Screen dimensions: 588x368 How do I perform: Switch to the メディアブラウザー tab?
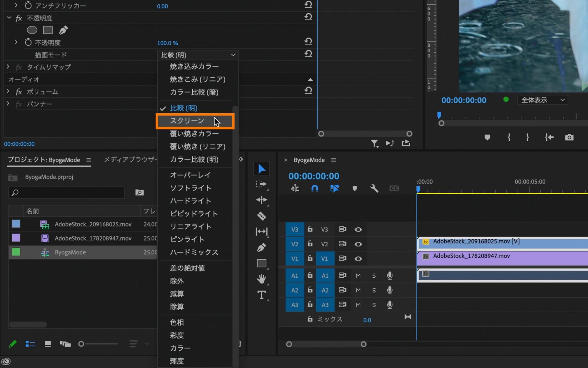tap(130, 160)
